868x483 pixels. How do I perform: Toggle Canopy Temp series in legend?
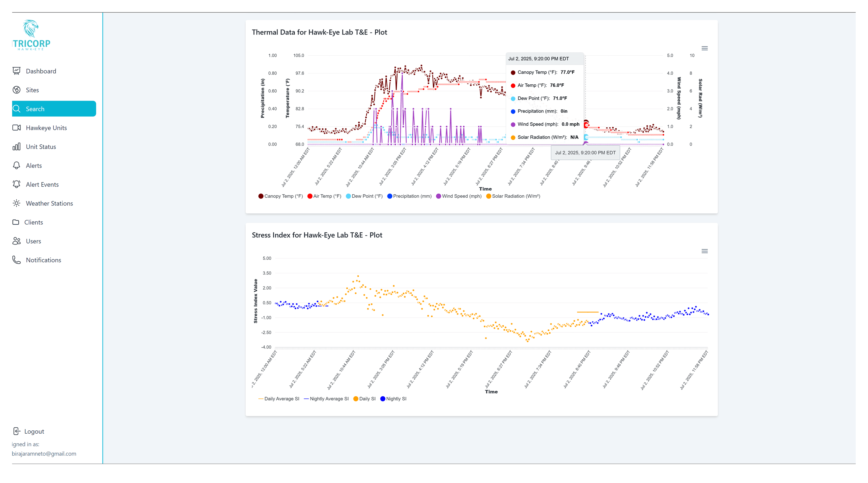(283, 196)
